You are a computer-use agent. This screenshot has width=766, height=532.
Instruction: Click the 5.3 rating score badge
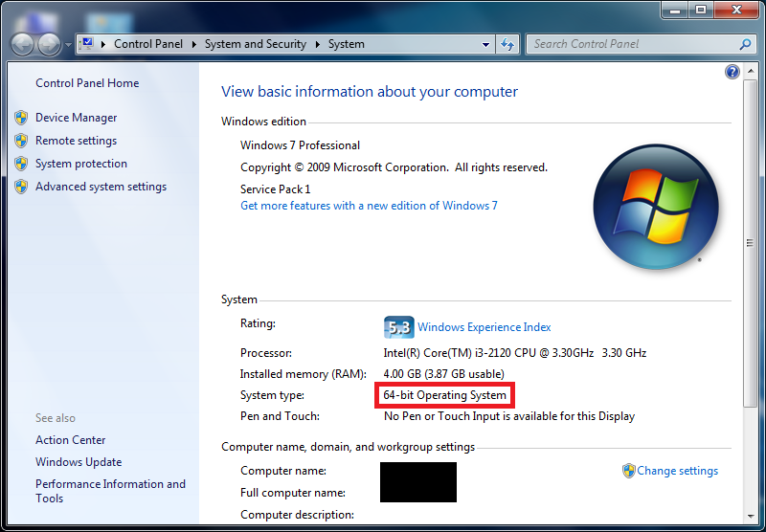coord(398,327)
